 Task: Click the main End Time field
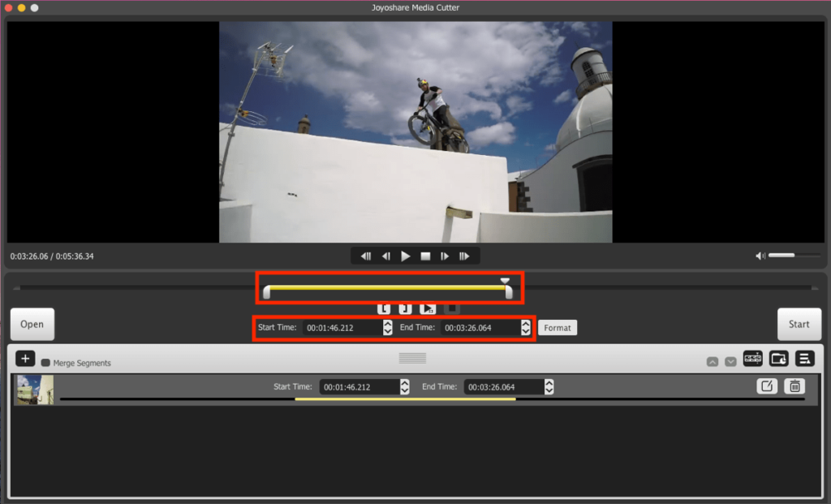click(480, 328)
